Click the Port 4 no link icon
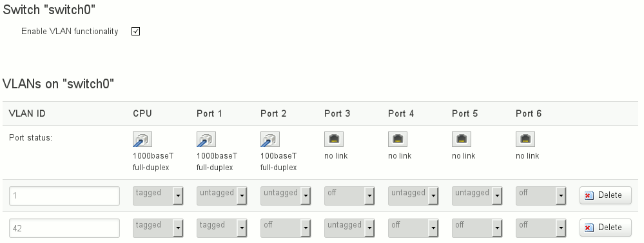Viewport: 644px width, 243px height. [398, 140]
